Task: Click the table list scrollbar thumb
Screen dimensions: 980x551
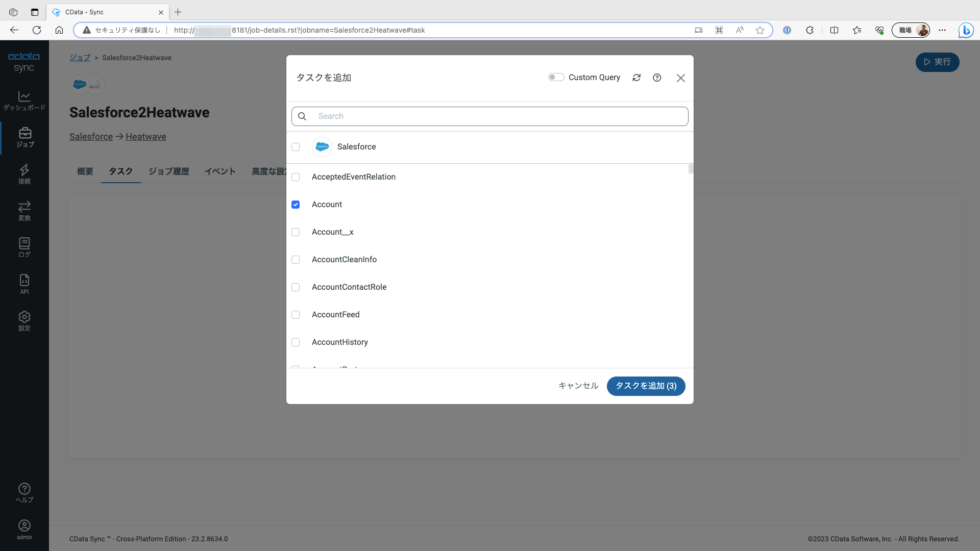Action: click(x=691, y=169)
